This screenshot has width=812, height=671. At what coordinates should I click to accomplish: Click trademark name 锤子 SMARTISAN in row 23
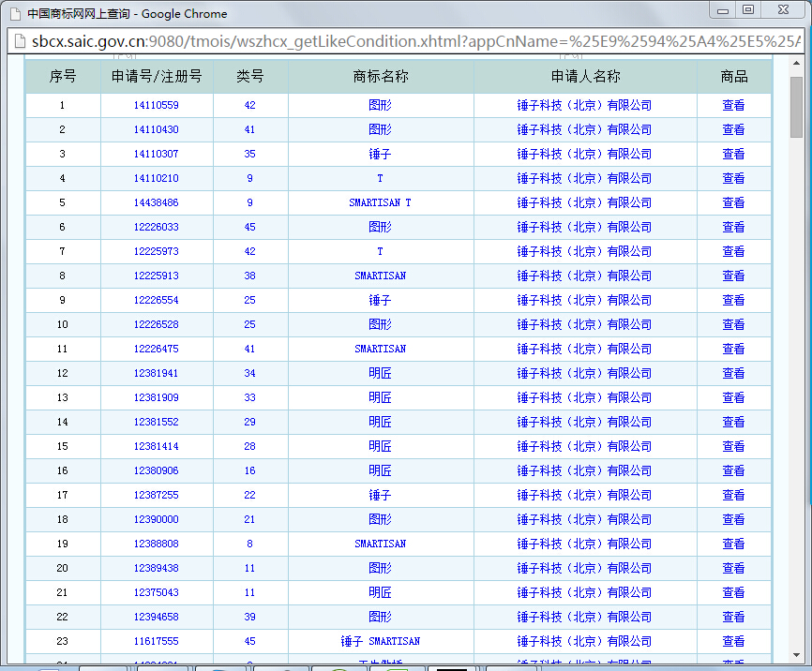[380, 640]
